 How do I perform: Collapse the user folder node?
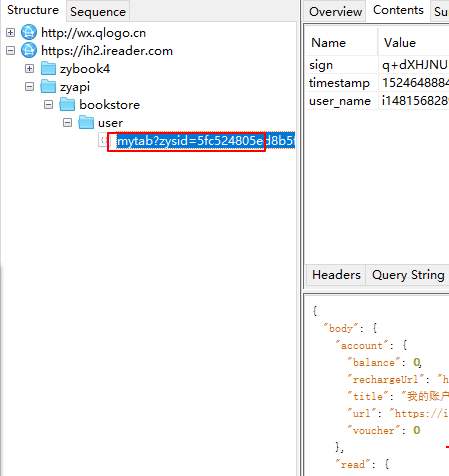point(67,122)
